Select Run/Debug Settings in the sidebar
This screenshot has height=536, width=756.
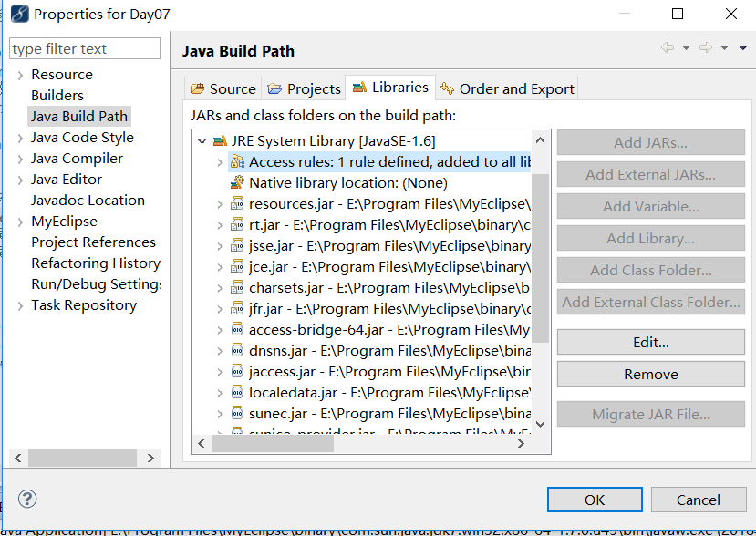point(96,283)
